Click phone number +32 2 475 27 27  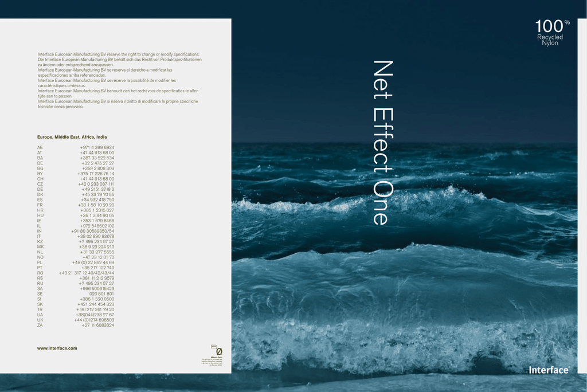coord(97,163)
